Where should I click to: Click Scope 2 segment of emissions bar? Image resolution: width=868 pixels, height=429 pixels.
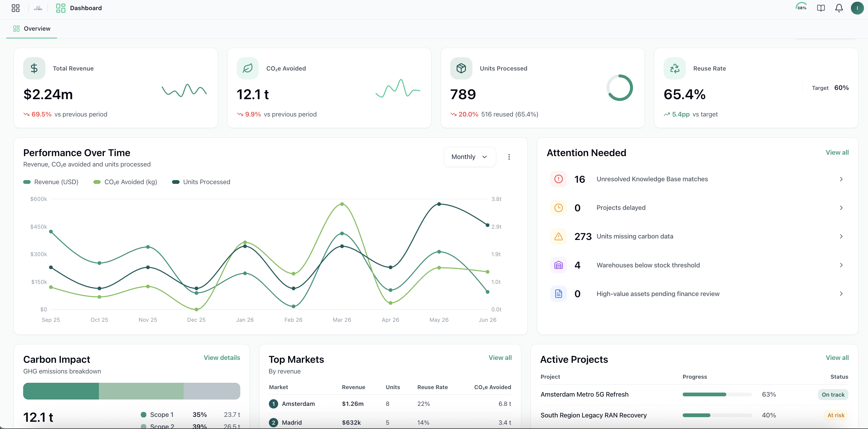pyautogui.click(x=141, y=391)
